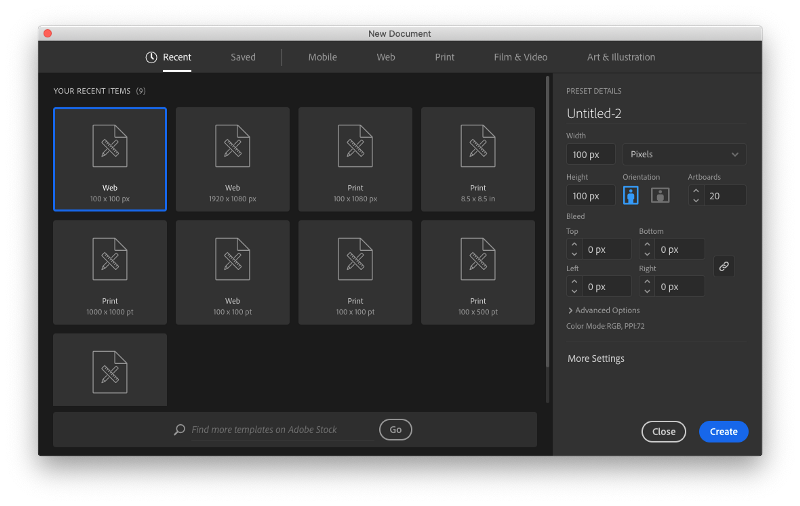The height and width of the screenshot is (506, 800).
Task: Decrease the Bottom bleed value
Action: tap(647, 254)
